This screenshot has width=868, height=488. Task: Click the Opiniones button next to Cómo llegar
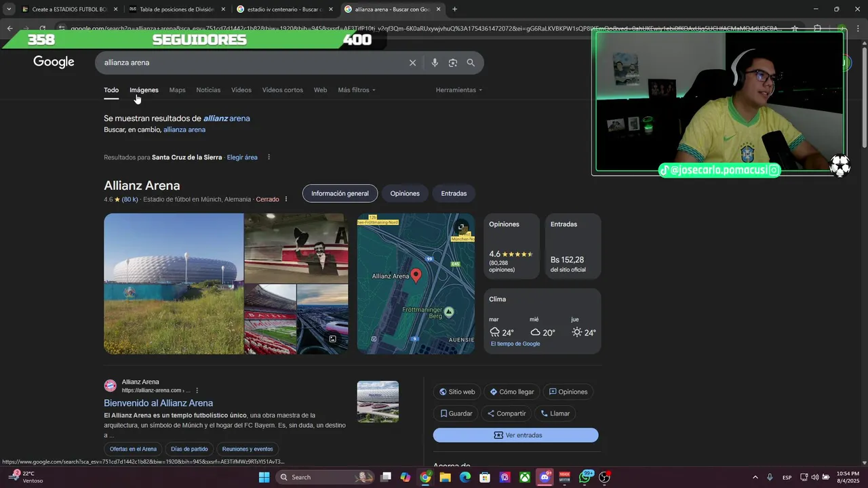click(568, 392)
